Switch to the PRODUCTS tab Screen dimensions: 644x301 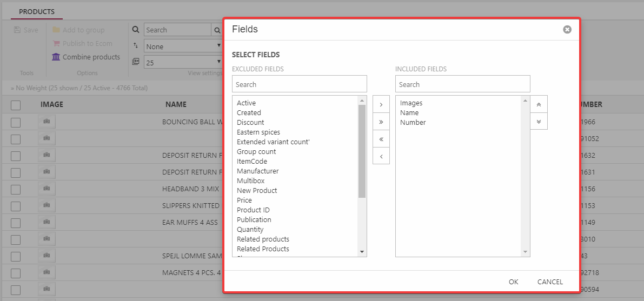click(37, 11)
